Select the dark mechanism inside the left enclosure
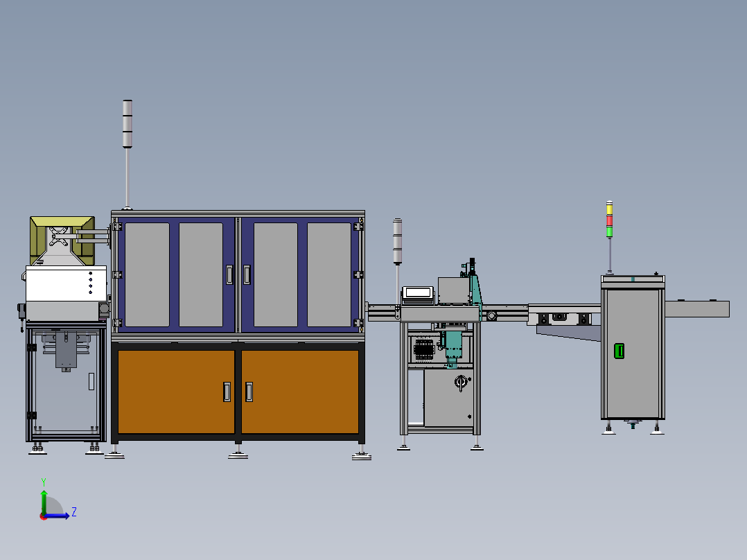This screenshot has height=560, width=747. point(66,351)
